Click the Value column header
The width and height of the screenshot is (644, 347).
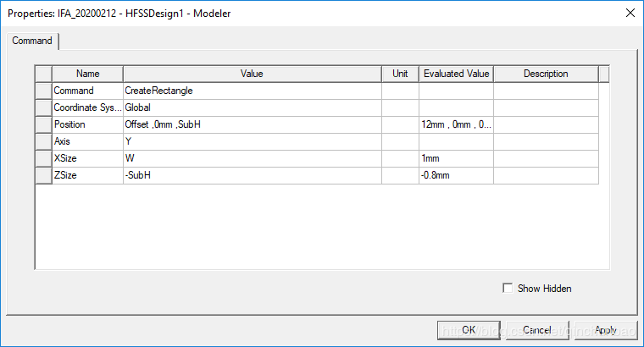click(x=253, y=74)
